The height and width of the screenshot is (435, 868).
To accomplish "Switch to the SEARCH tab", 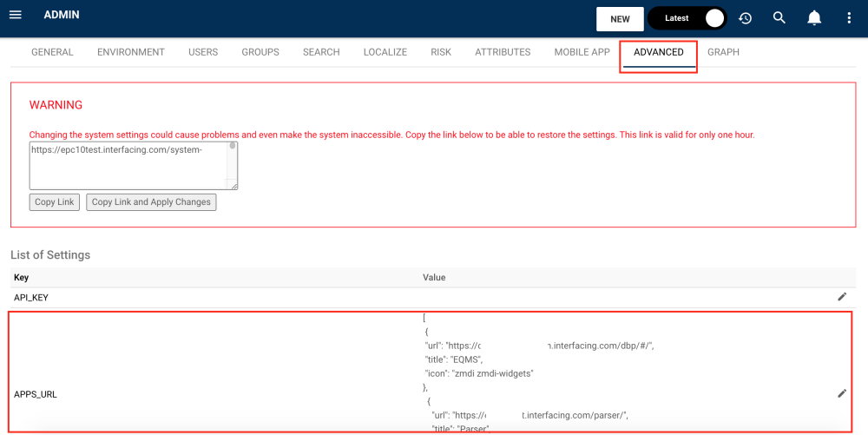I will 321,52.
